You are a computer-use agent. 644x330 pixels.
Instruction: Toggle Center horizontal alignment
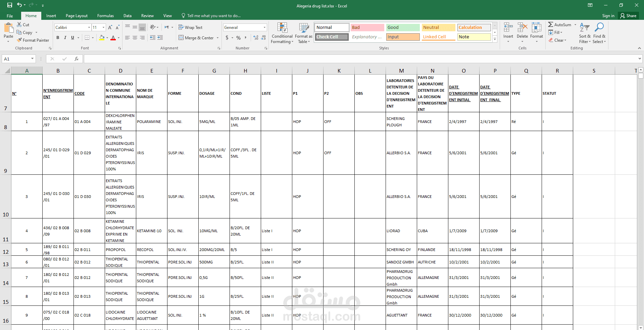coord(135,38)
